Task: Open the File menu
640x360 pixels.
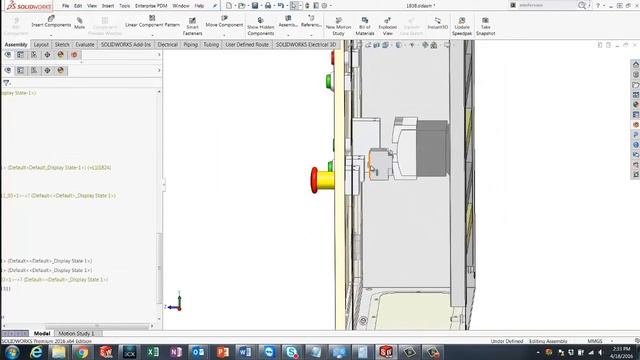Action: [x=65, y=6]
